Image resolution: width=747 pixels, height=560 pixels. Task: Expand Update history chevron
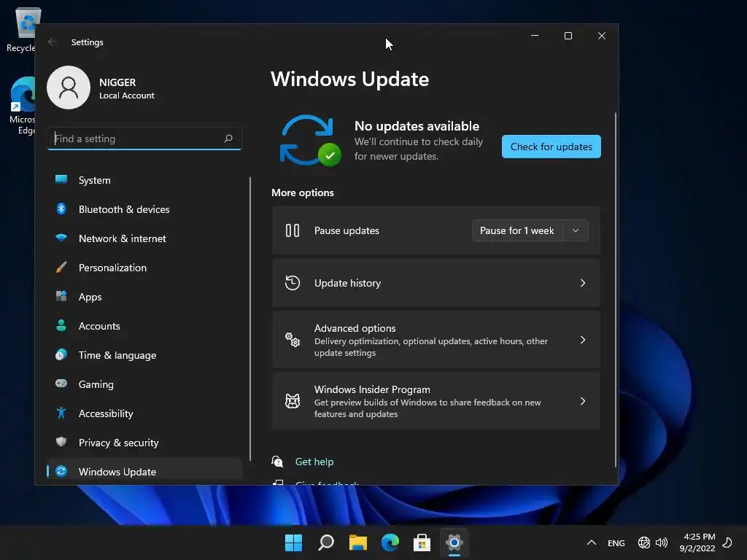(583, 283)
